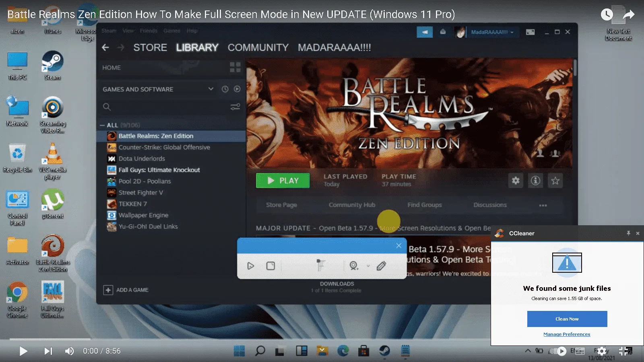
Task: Start recording in the recorder toolbar
Action: click(x=251, y=266)
